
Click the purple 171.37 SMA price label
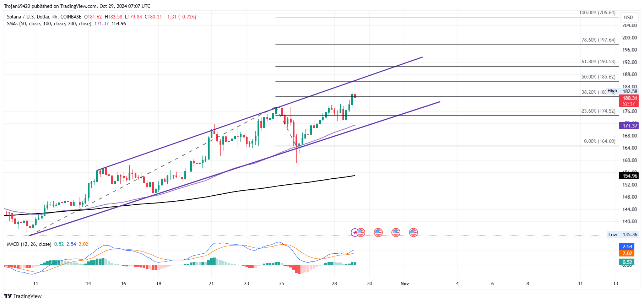(x=629, y=126)
